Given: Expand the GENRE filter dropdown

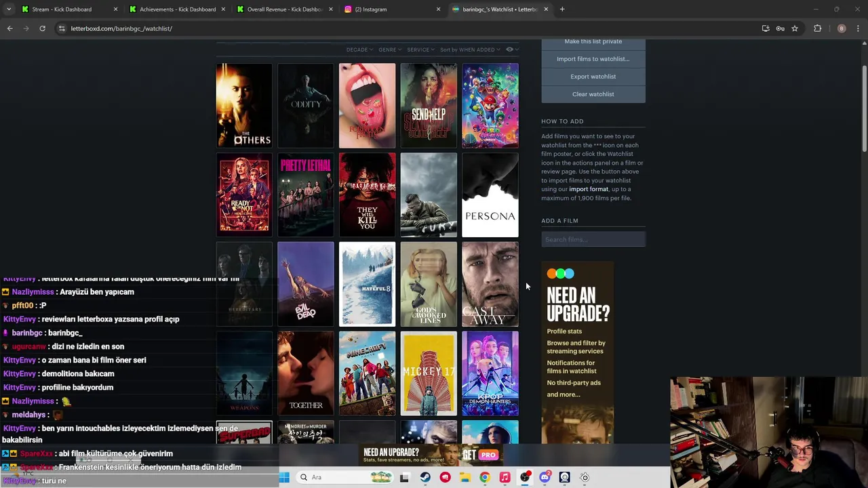Looking at the screenshot, I should click(390, 49).
